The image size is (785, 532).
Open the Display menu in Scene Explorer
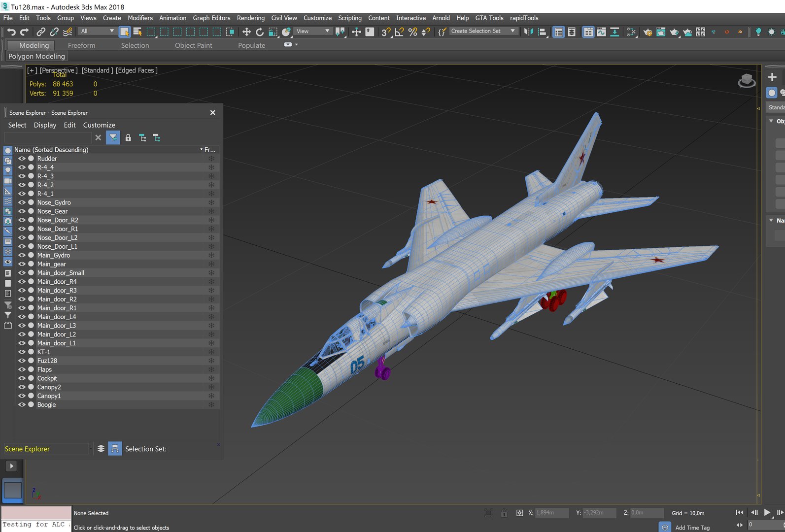(45, 125)
